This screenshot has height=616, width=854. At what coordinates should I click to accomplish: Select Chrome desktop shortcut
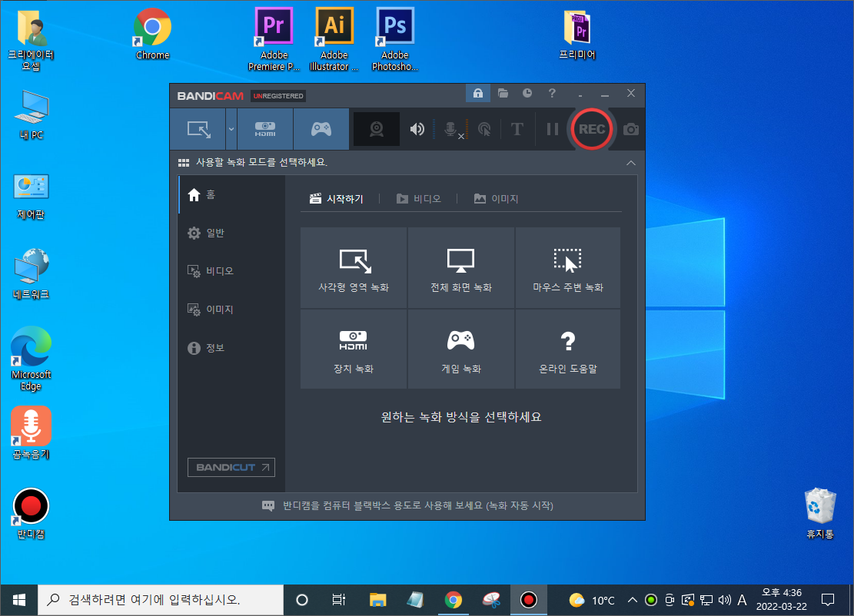(x=152, y=34)
